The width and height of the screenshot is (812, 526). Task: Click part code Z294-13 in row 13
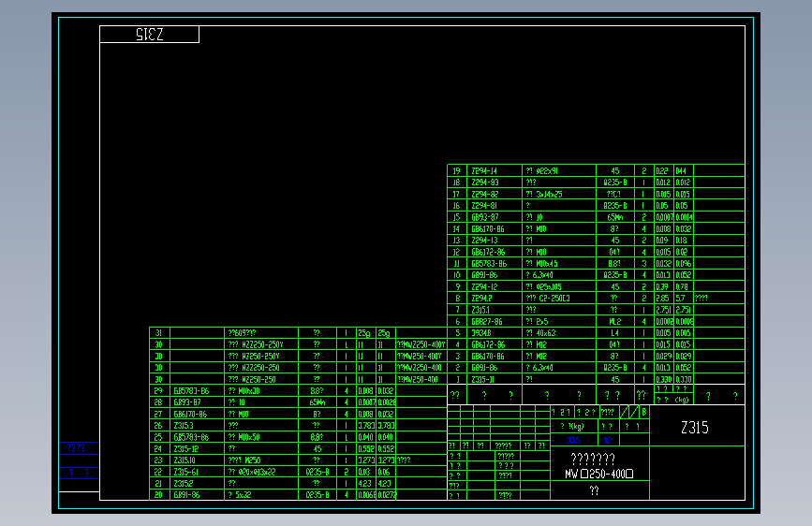(x=484, y=241)
